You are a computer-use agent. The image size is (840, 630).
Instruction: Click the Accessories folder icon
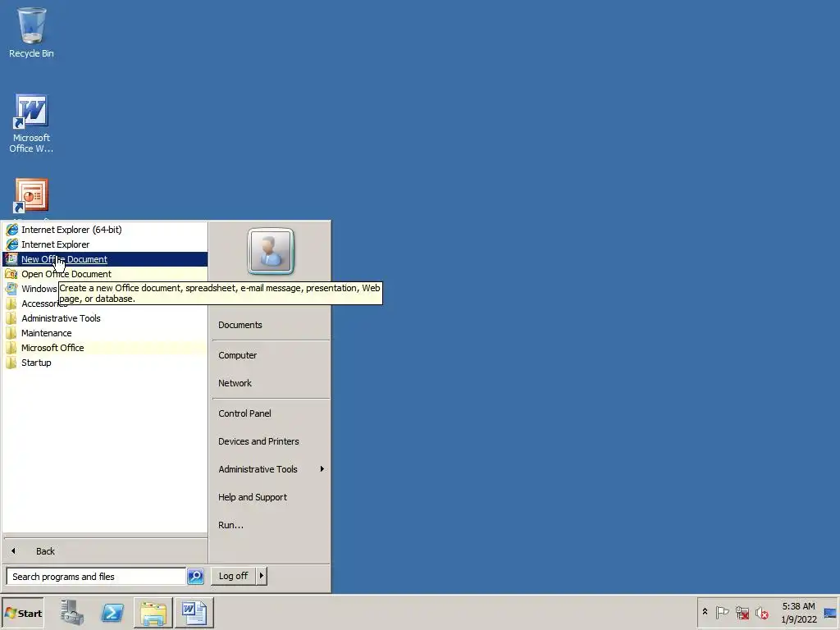11,304
